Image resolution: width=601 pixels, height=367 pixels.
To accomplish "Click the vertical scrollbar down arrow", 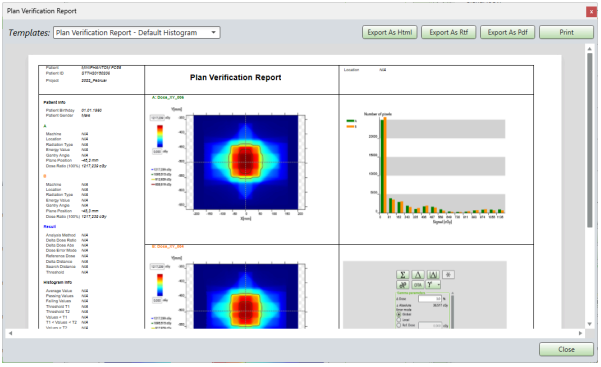I will coord(590,324).
